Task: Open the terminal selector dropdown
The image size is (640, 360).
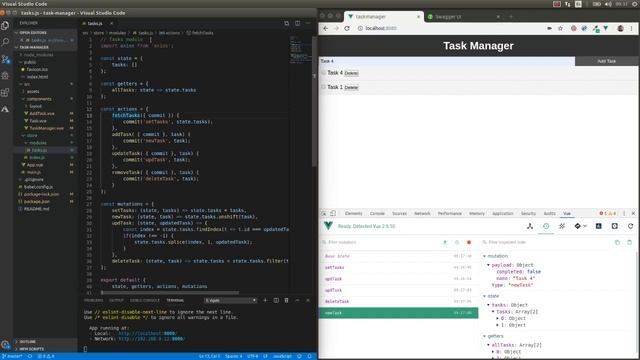Action: click(x=231, y=300)
